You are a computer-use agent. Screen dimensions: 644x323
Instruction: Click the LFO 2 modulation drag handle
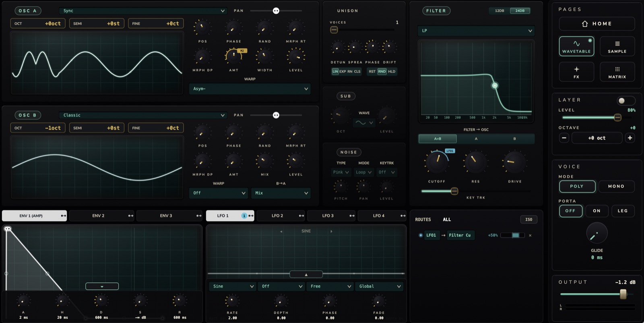[301, 216]
